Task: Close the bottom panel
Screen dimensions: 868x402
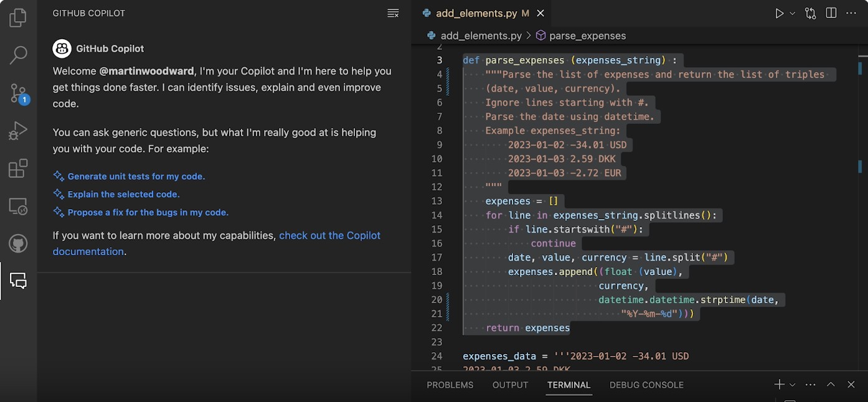Action: 851,385
